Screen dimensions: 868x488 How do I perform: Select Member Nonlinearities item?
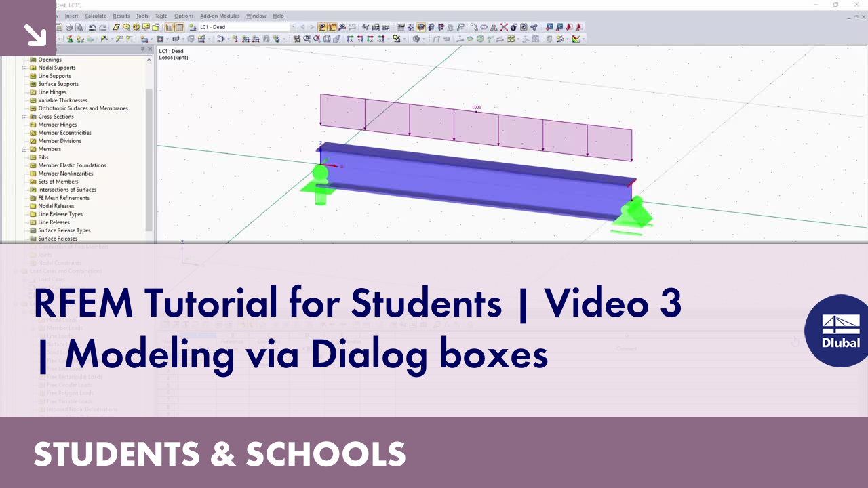pyautogui.click(x=66, y=174)
